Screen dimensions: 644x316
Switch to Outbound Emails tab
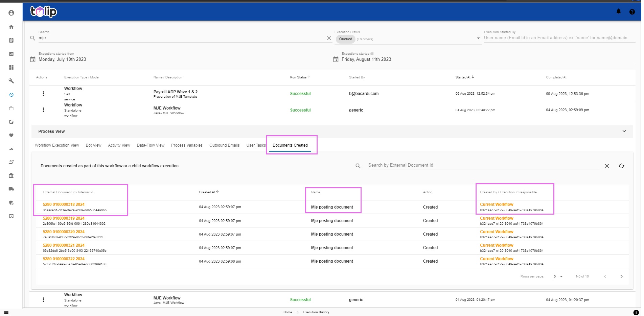pos(224,145)
